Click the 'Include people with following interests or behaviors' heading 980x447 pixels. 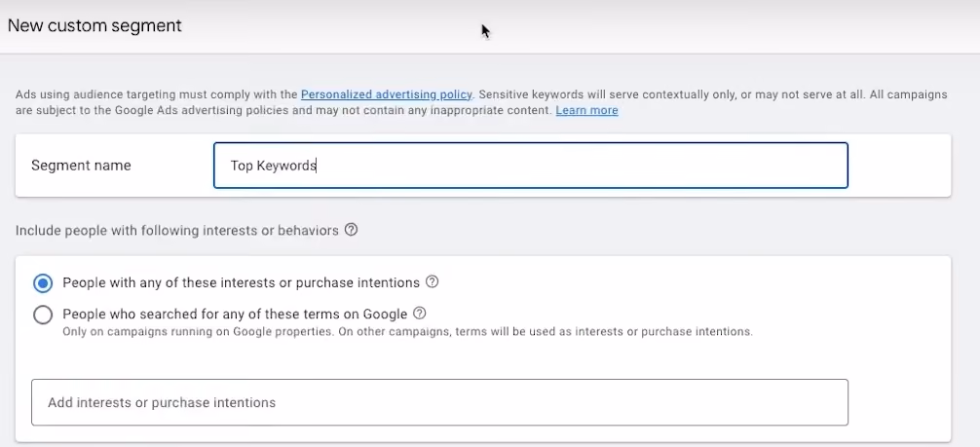[x=177, y=231]
